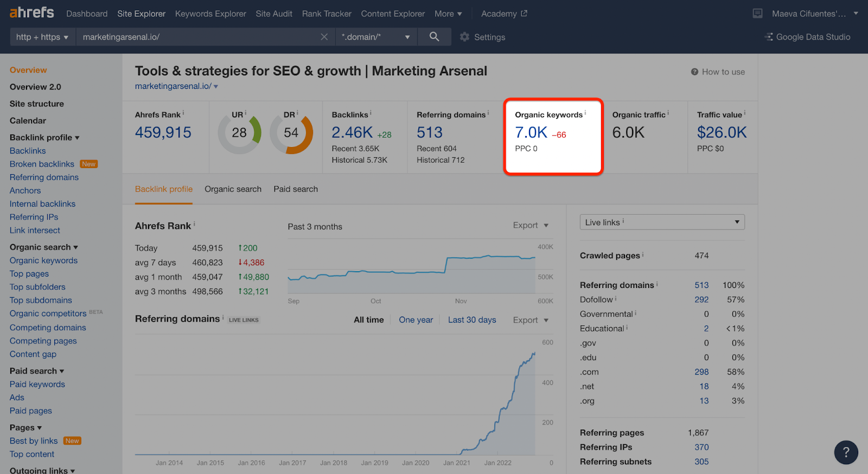Go to Keywords Explorer
The width and height of the screenshot is (868, 474).
pos(210,14)
